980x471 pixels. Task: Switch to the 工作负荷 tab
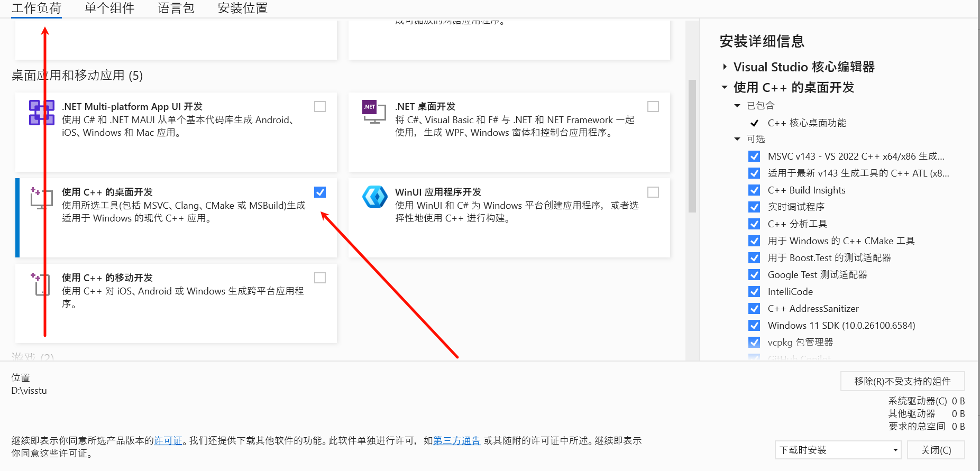36,8
